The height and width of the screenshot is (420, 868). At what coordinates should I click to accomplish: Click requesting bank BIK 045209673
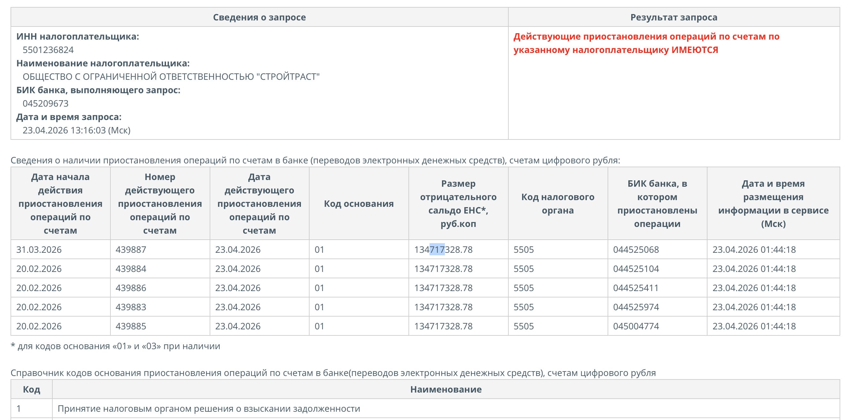tap(46, 103)
